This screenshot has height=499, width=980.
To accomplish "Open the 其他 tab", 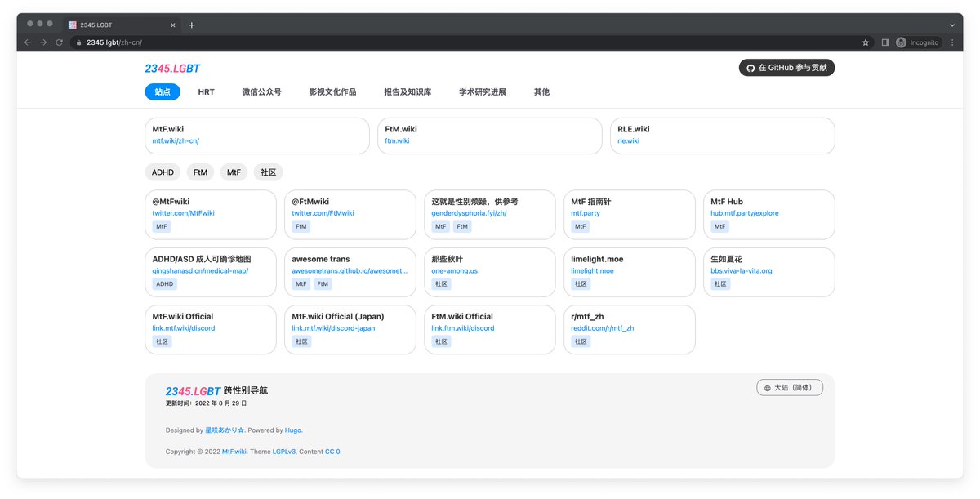I will coord(541,91).
